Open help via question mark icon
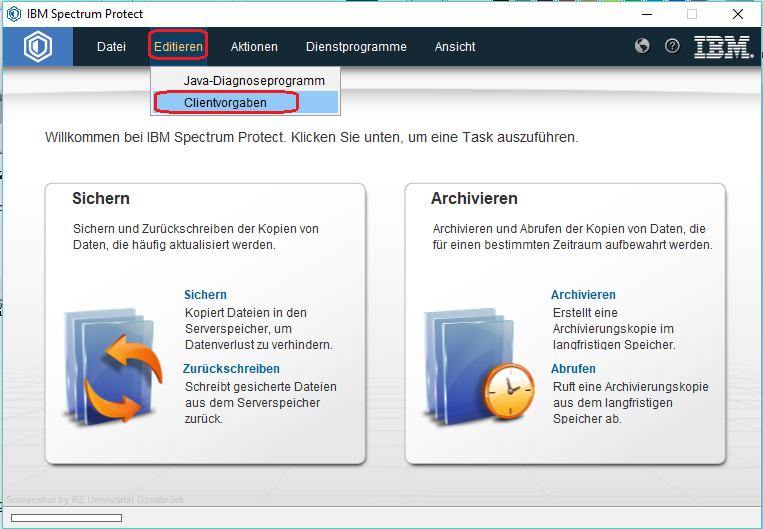Viewport: 763px width, 529px height. point(672,46)
